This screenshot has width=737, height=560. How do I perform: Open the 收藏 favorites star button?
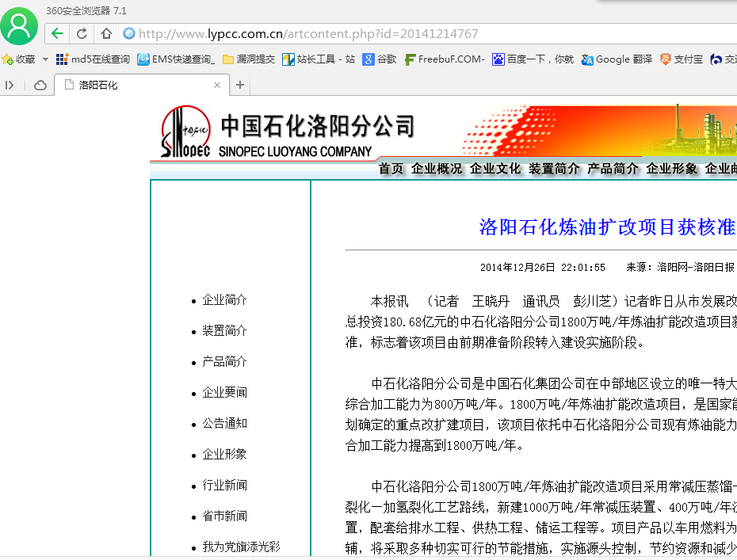[x=19, y=59]
